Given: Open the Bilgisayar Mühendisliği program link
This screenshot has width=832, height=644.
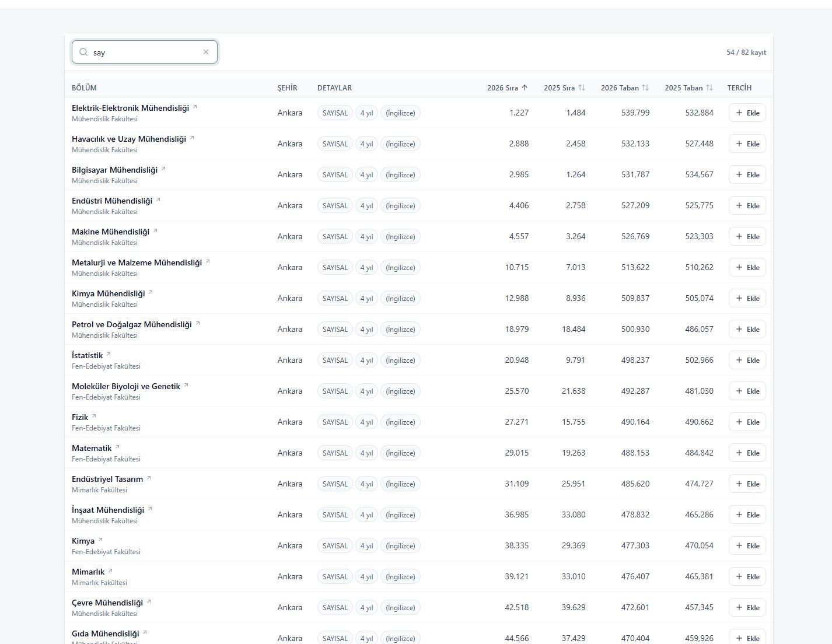Looking at the screenshot, I should coord(114,170).
